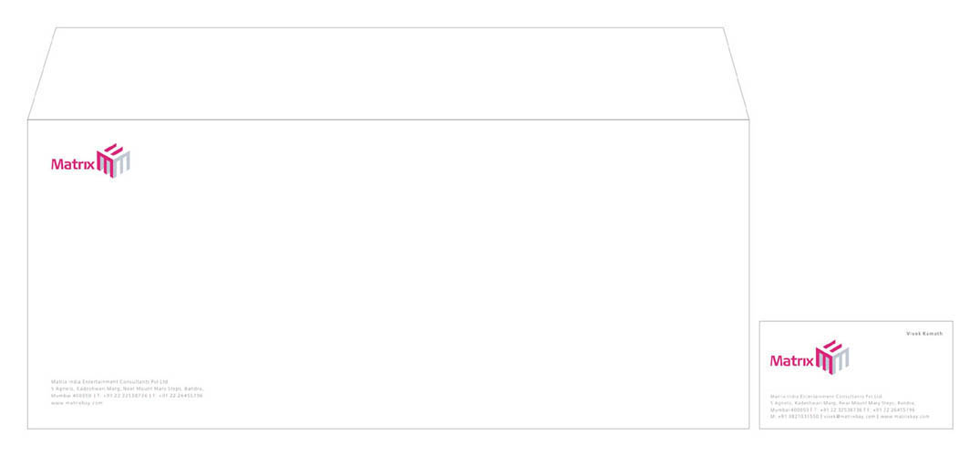Click the cube logo icon on the business card
Viewport: 980px width, 456px height.
(x=832, y=357)
